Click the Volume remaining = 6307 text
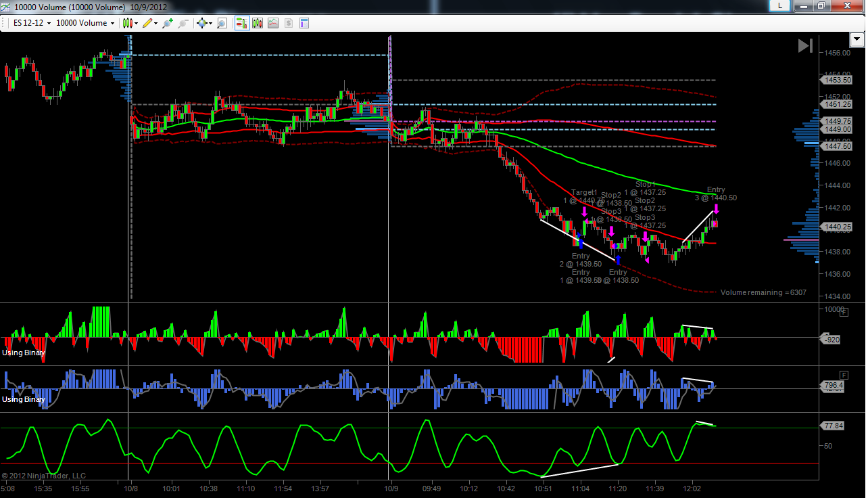The height and width of the screenshot is (498, 868). (x=763, y=292)
